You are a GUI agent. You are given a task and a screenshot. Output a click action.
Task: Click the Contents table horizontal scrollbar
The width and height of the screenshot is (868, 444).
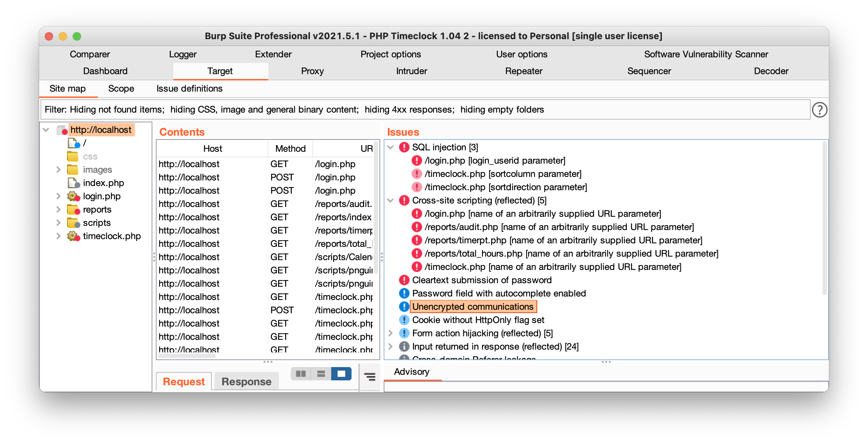tap(187, 356)
